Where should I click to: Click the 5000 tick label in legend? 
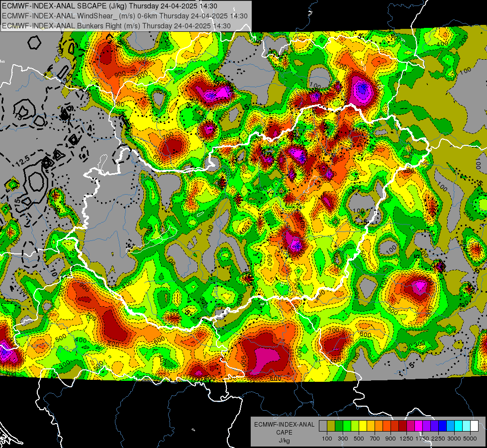pyautogui.click(x=470, y=439)
